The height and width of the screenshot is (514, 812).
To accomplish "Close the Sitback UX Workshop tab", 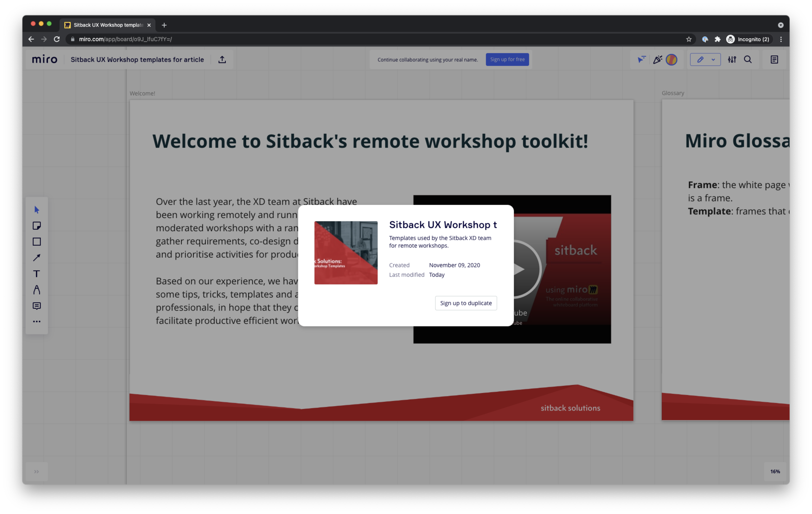I will (x=149, y=25).
